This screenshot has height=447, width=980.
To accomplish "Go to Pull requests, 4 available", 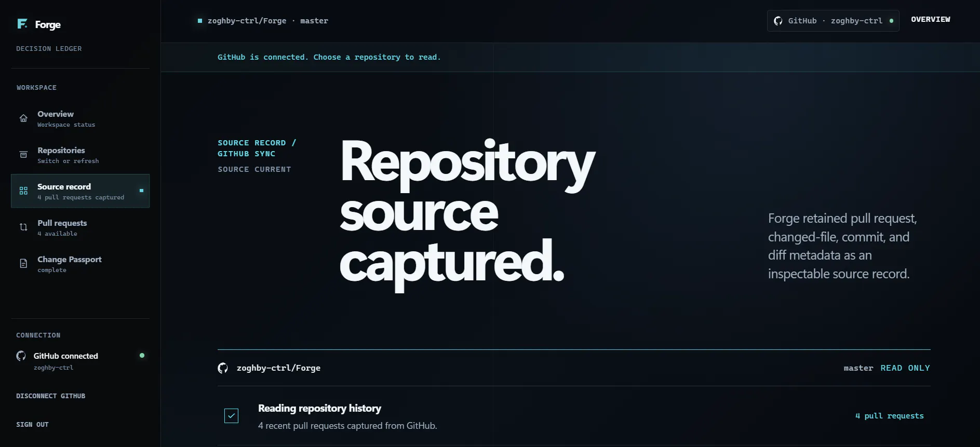I will (80, 227).
